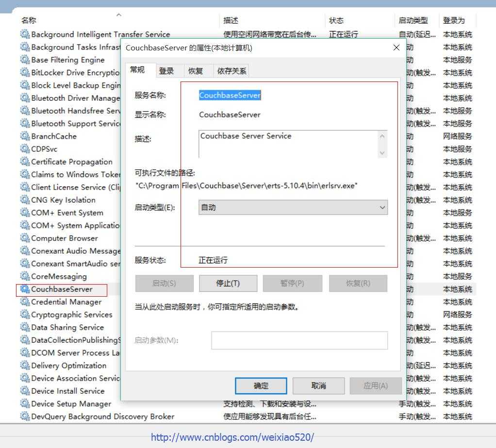Image resolution: width=496 pixels, height=448 pixels.
Task: Click the 启动类型 column header
Action: point(416,20)
